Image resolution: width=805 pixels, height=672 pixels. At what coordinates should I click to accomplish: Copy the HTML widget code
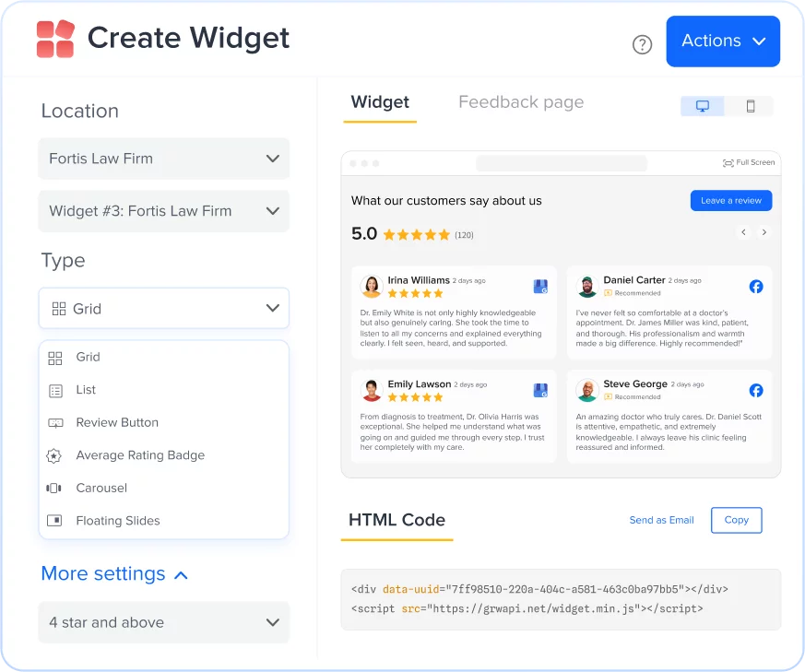click(x=736, y=520)
